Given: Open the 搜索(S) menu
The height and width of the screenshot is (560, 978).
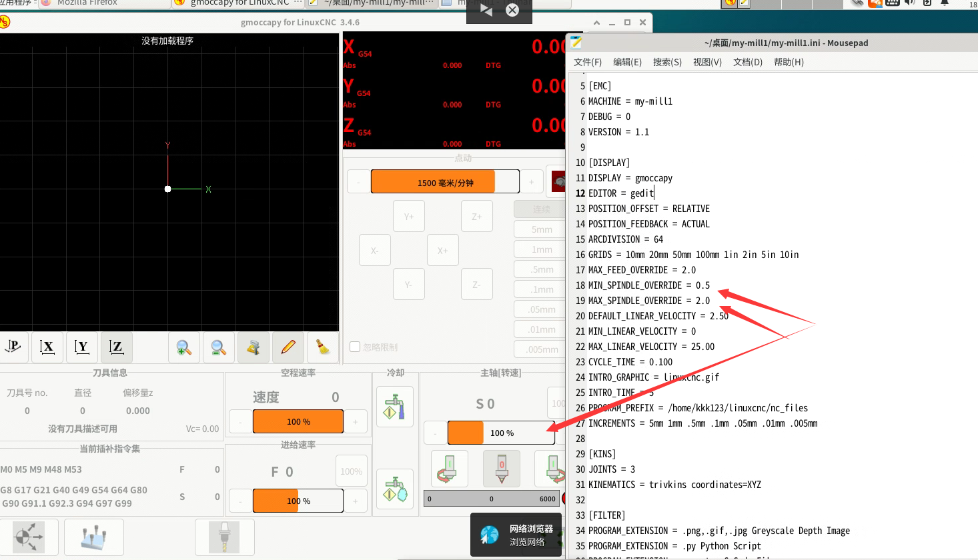Looking at the screenshot, I should point(666,62).
